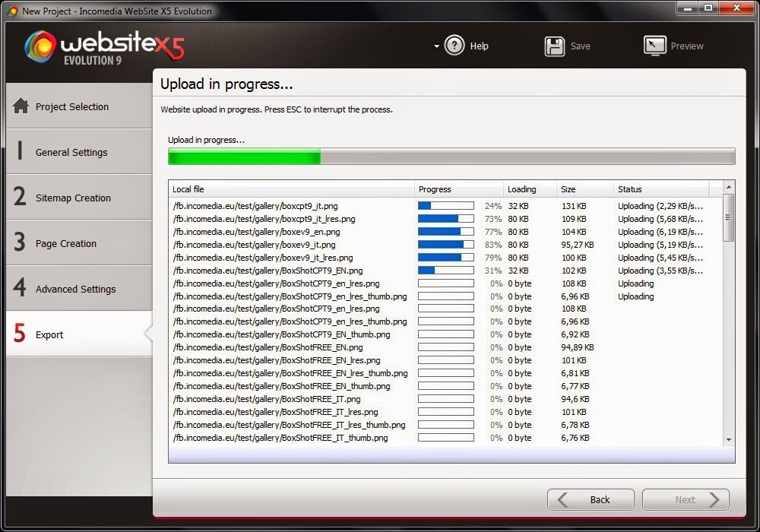Select the BoxShotFREE_IT_lres.png file row

click(x=445, y=412)
